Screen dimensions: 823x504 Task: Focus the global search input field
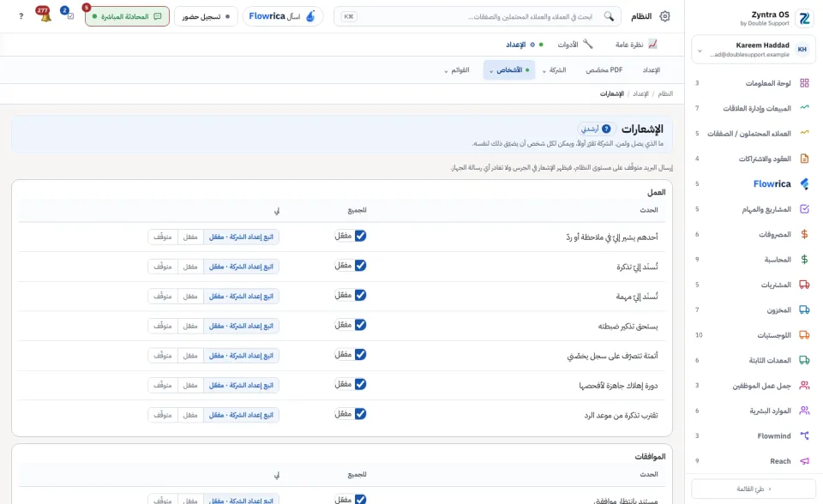pos(478,16)
